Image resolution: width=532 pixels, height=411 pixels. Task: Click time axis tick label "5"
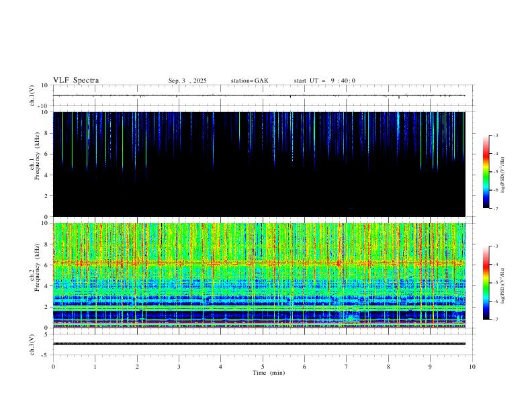(263, 367)
